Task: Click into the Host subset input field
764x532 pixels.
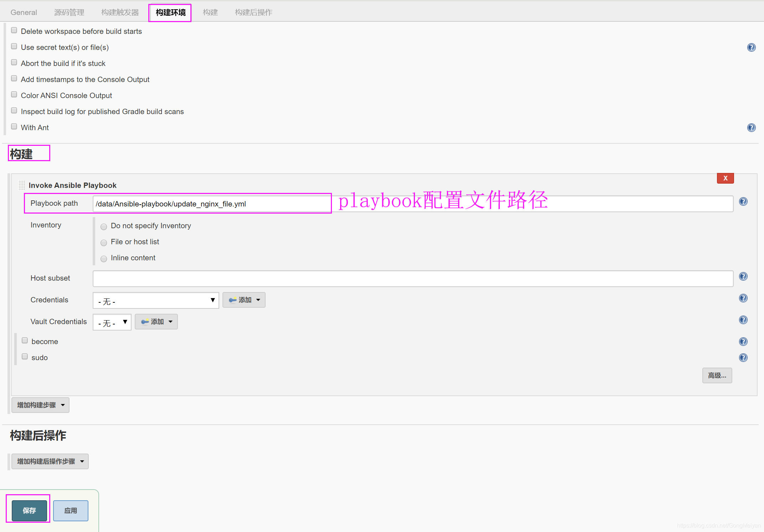Action: coord(413,278)
